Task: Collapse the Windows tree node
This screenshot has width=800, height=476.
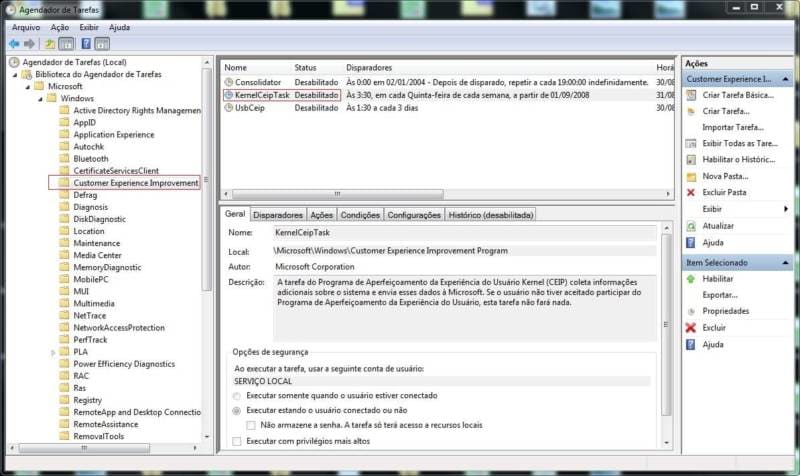Action: 41,99
